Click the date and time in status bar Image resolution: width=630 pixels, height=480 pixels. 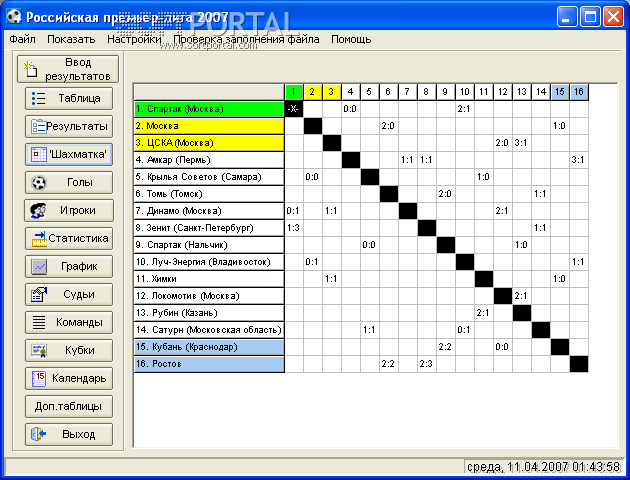544,467
